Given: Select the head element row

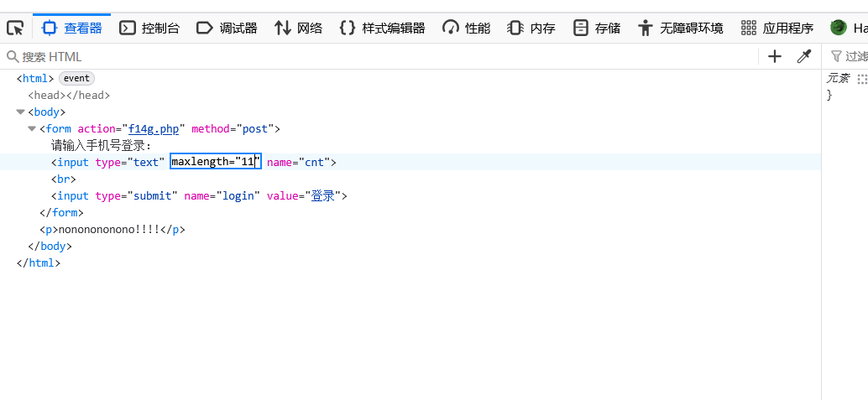Looking at the screenshot, I should click(69, 95).
